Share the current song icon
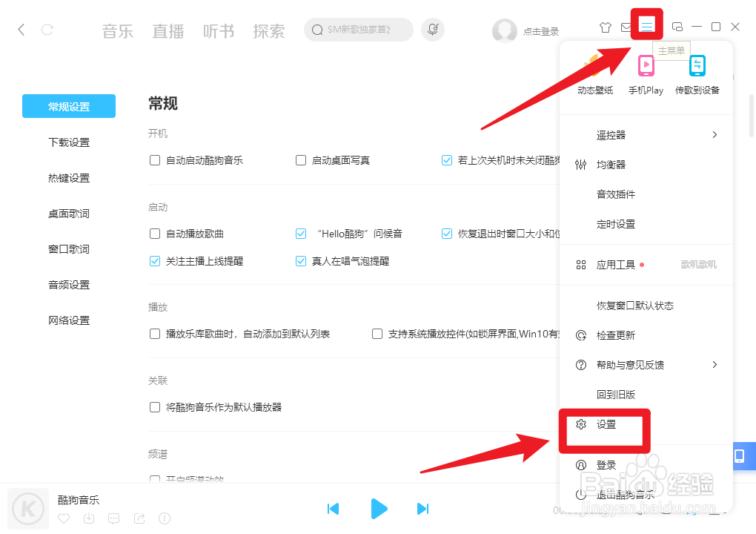The image size is (756, 534). [x=139, y=518]
